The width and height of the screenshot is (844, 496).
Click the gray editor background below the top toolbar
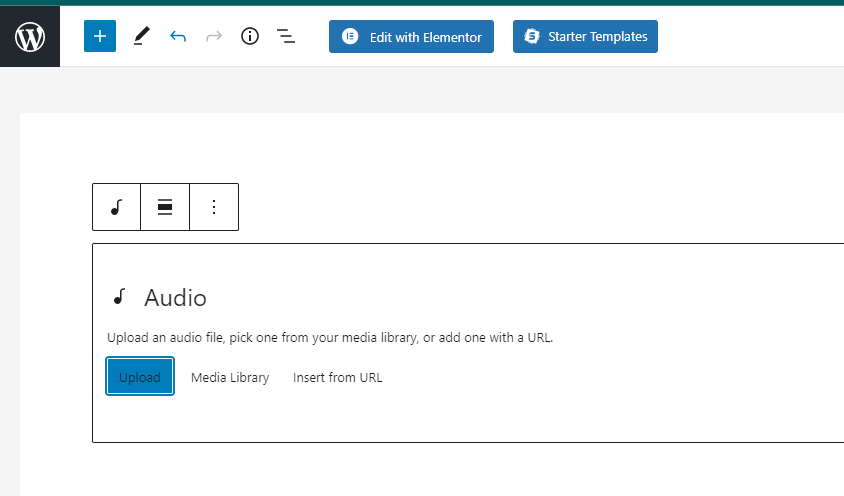431,90
